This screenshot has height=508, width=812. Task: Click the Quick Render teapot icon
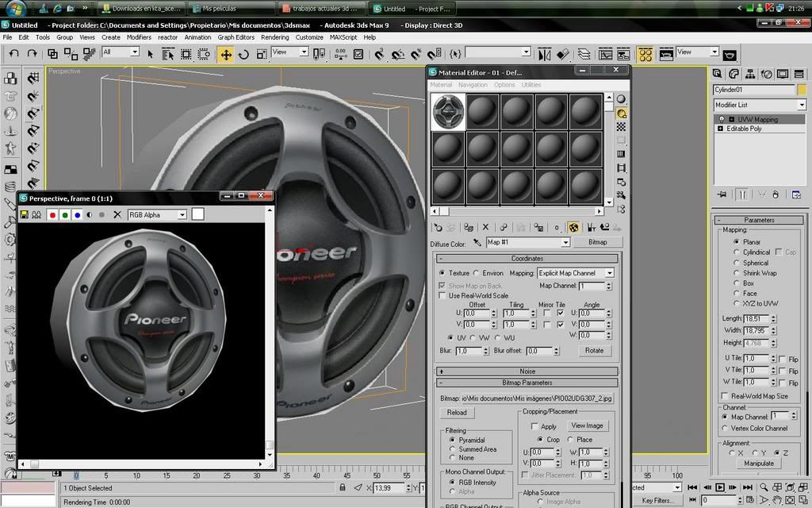(730, 55)
